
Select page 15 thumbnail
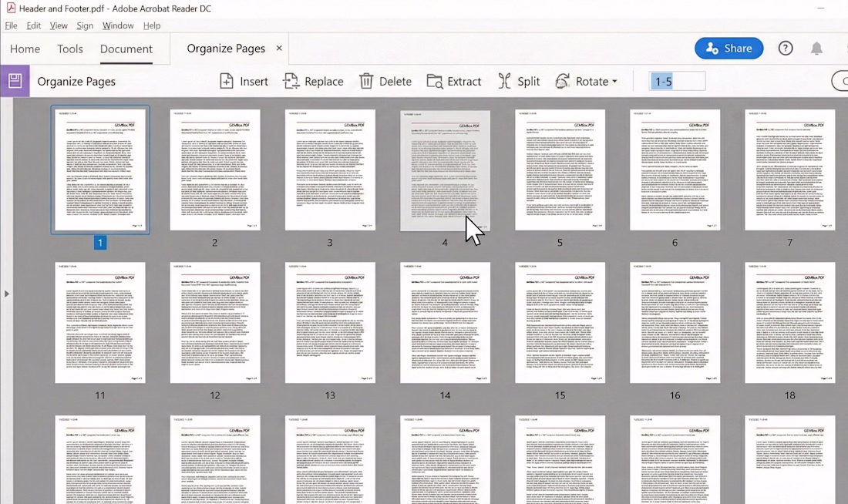click(560, 323)
